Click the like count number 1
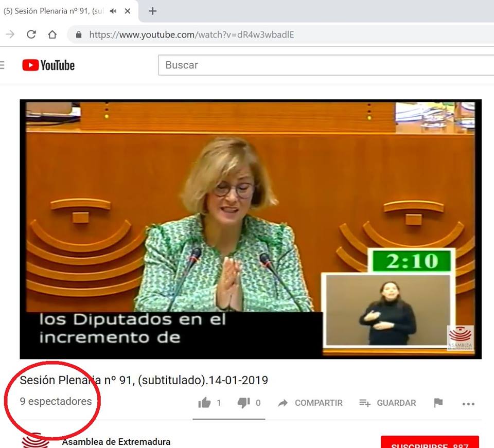The image size is (494, 448). coord(219,403)
